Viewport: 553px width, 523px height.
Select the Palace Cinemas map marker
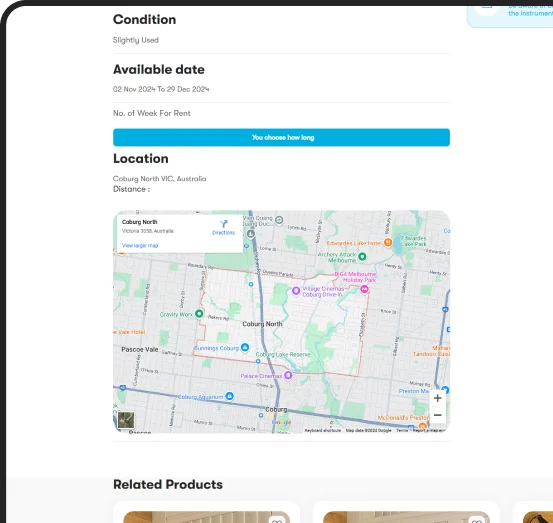288,375
